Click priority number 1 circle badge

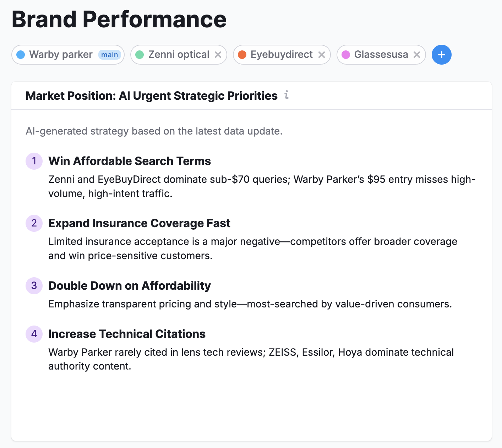point(34,161)
